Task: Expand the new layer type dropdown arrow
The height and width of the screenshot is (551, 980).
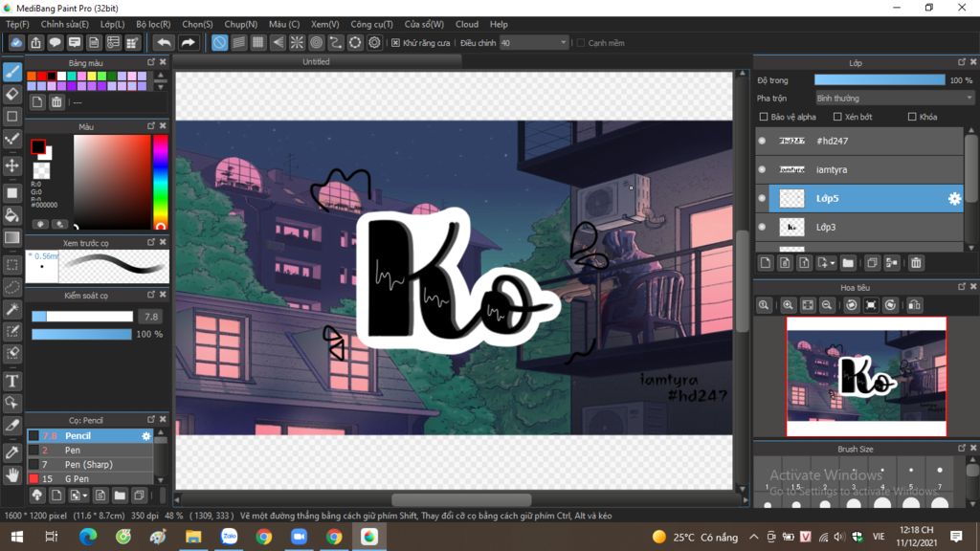Action: (832, 264)
